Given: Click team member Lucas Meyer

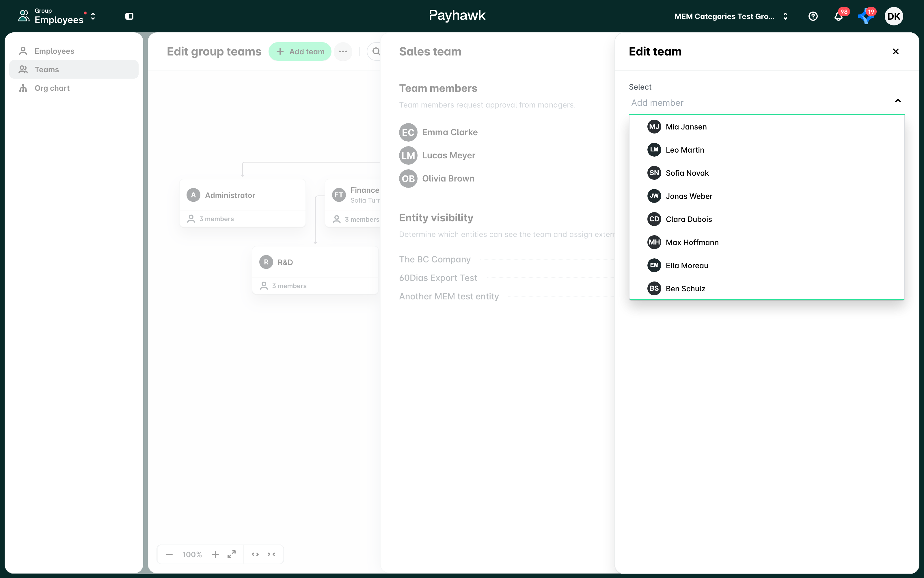Looking at the screenshot, I should pyautogui.click(x=437, y=155).
